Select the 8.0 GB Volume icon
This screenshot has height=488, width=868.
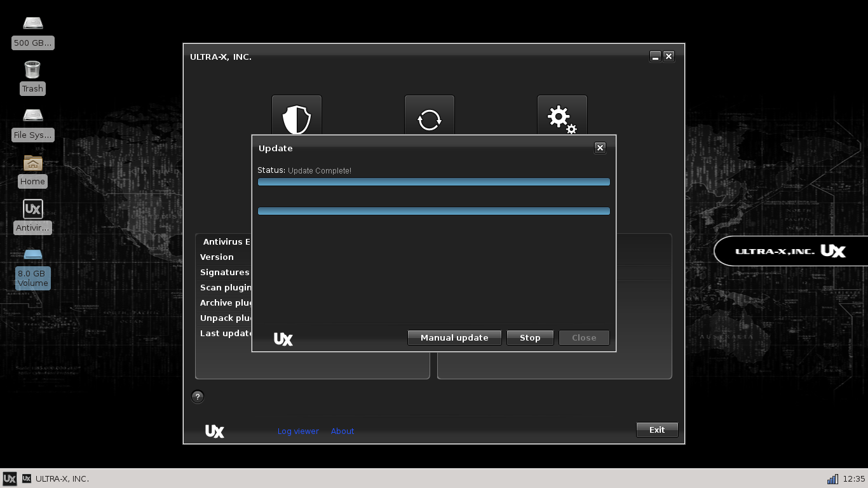pyautogui.click(x=32, y=255)
